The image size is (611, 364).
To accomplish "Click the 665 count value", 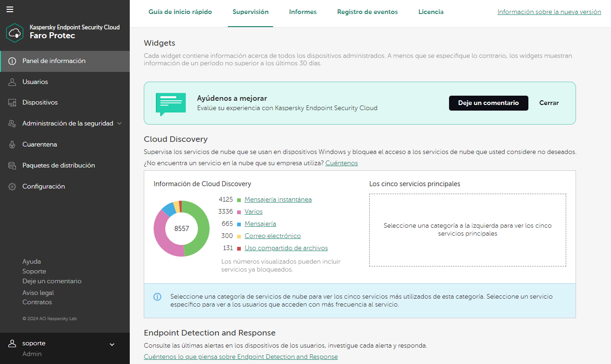I will coord(227,224).
